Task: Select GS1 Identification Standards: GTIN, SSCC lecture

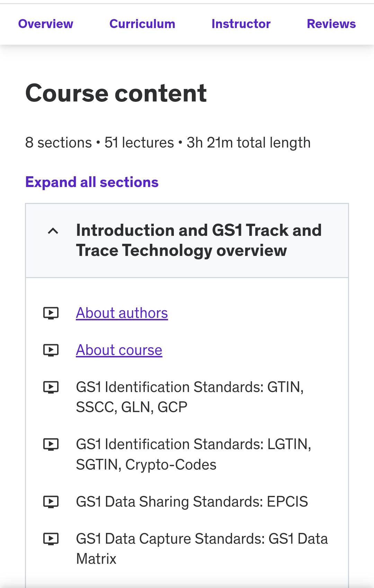Action: click(190, 397)
